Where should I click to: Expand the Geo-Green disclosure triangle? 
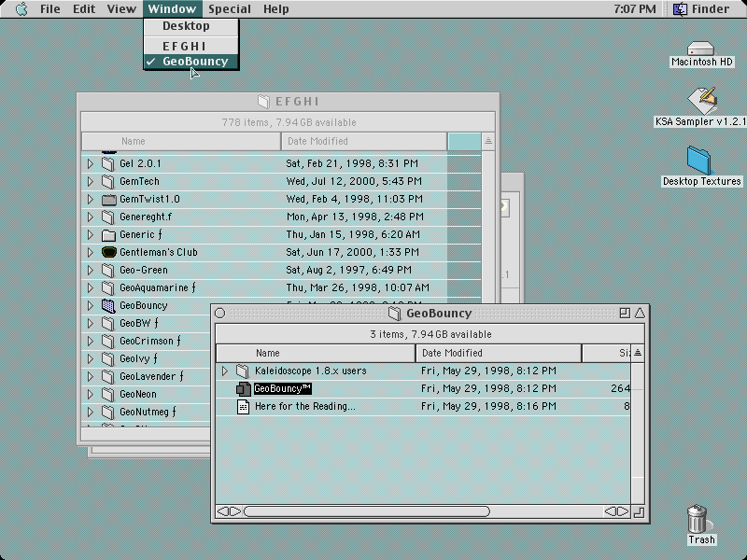pos(90,271)
